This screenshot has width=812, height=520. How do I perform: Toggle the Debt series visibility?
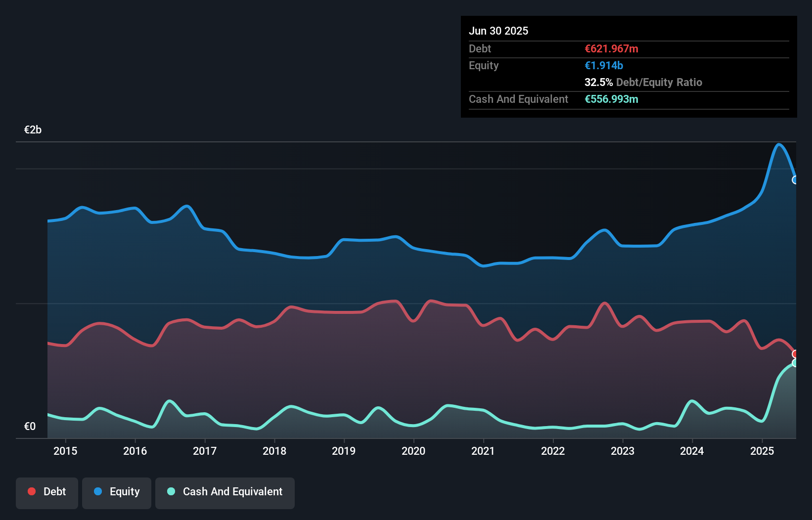click(47, 492)
